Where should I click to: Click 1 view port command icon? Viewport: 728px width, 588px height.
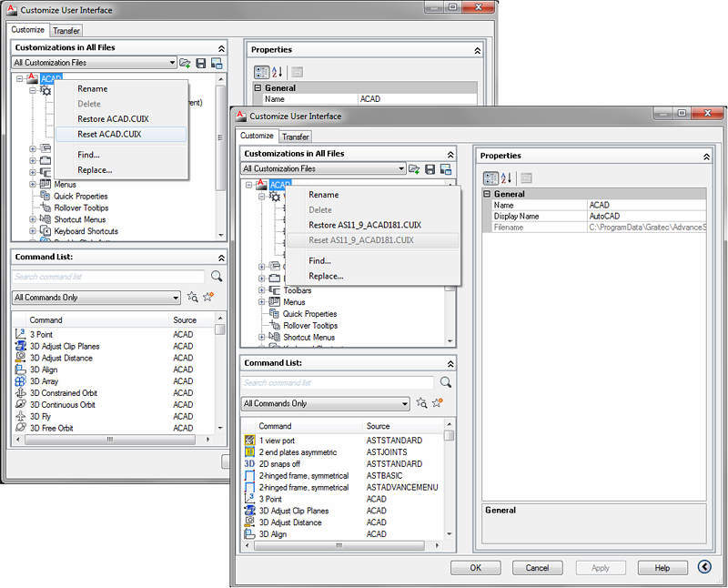249,440
